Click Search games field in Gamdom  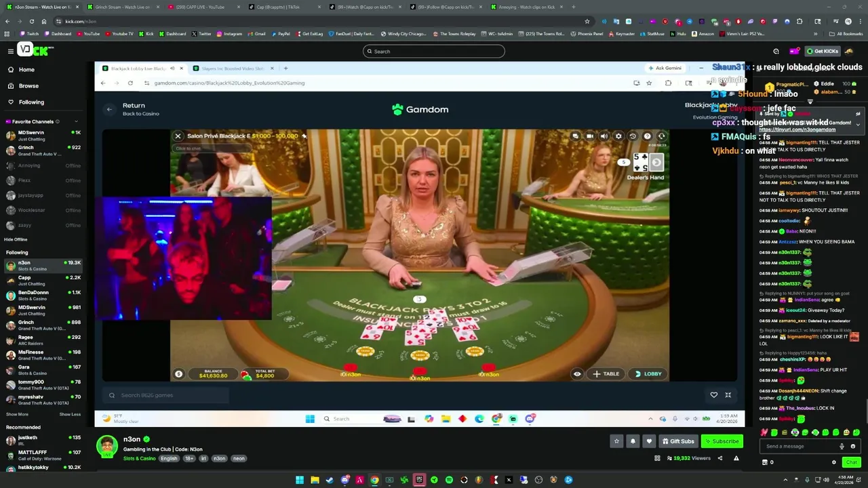(x=166, y=395)
